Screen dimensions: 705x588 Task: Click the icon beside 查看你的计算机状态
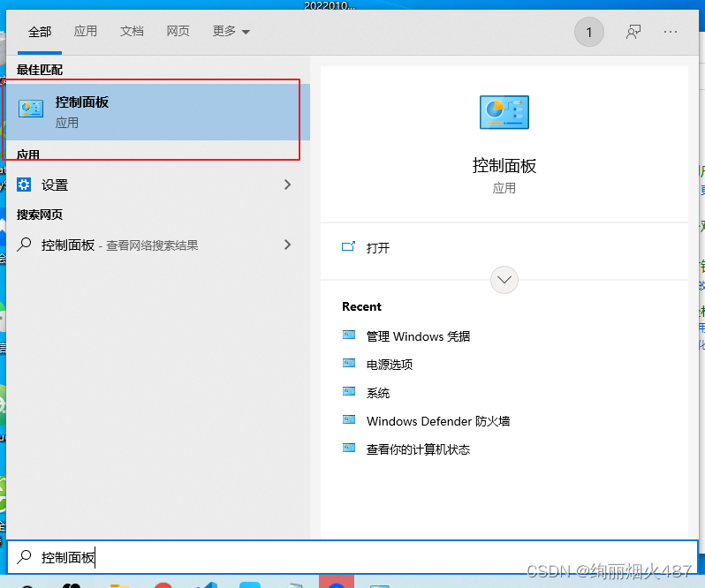click(x=349, y=448)
